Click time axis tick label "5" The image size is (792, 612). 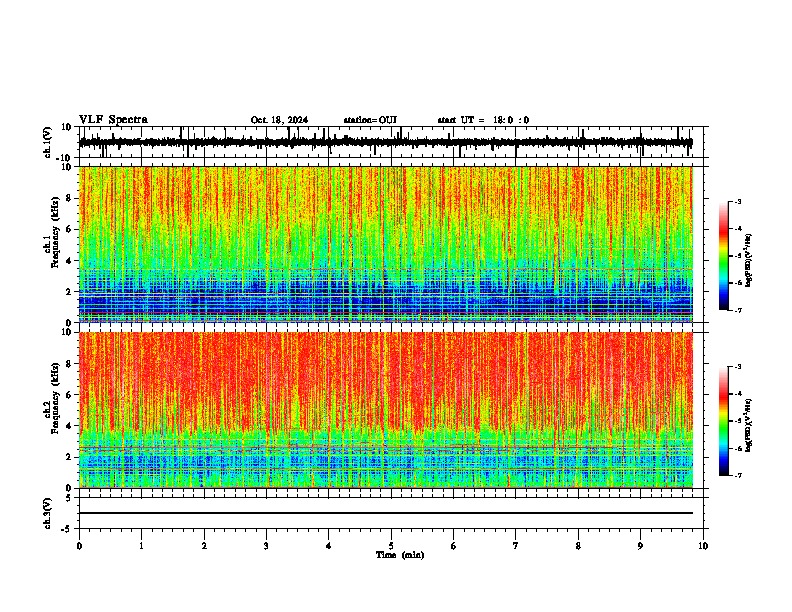click(x=391, y=546)
